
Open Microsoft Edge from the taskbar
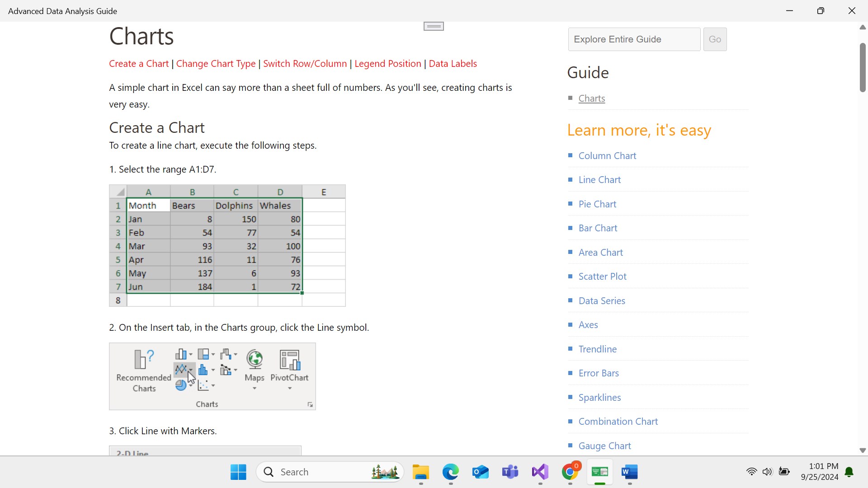[x=450, y=472]
